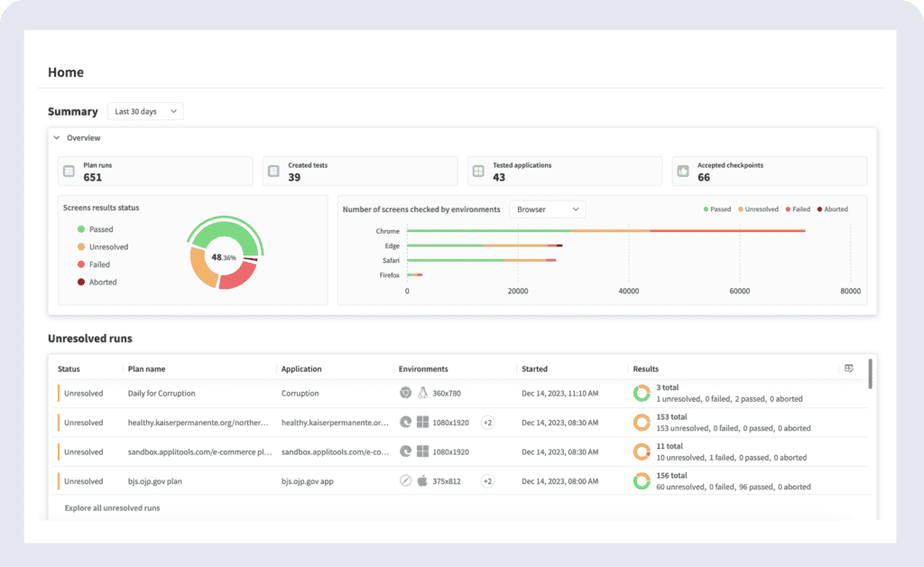Viewport: 924px width, 567px height.
Task: Toggle the Passed series in bar chart legend
Action: (x=716, y=209)
